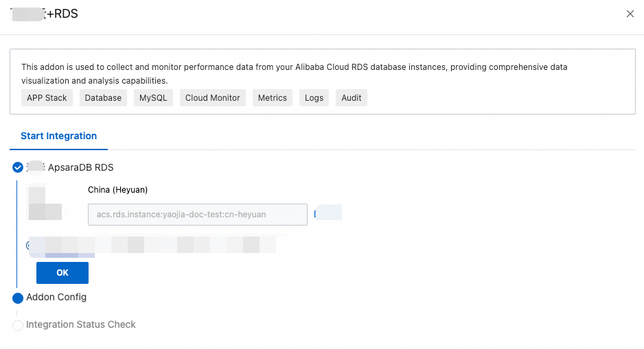This screenshot has width=644, height=349.
Task: Click the MySQL tag
Action: tap(153, 98)
